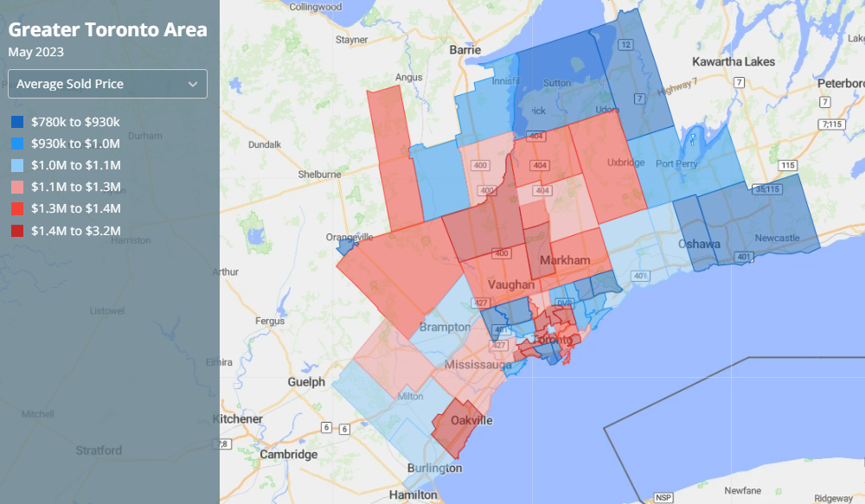The height and width of the screenshot is (504, 865).
Task: Select the $1.4M to $3.2M color swatch
Action: pyautogui.click(x=17, y=231)
